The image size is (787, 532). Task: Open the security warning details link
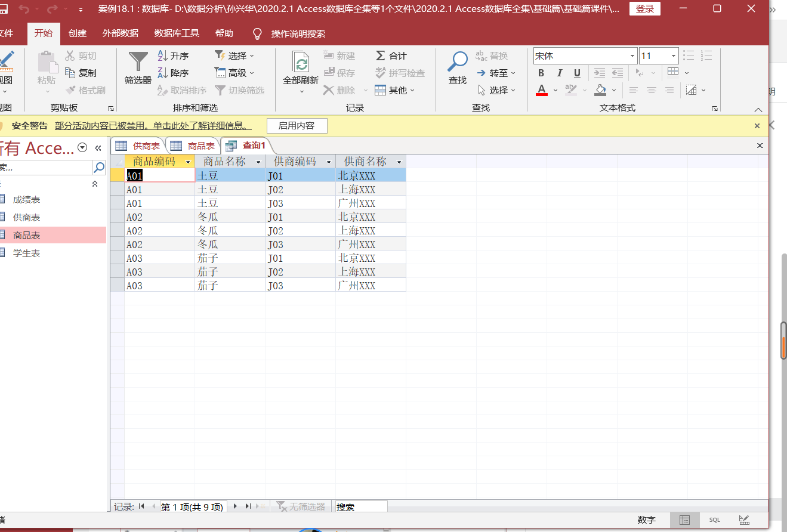click(x=153, y=126)
